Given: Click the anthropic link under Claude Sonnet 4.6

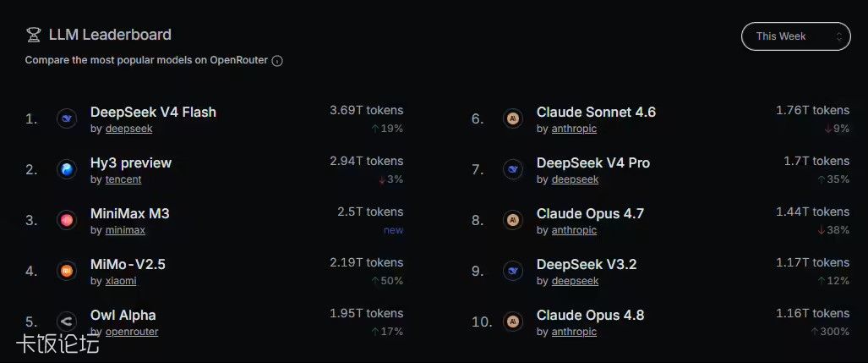Looking at the screenshot, I should point(574,129).
